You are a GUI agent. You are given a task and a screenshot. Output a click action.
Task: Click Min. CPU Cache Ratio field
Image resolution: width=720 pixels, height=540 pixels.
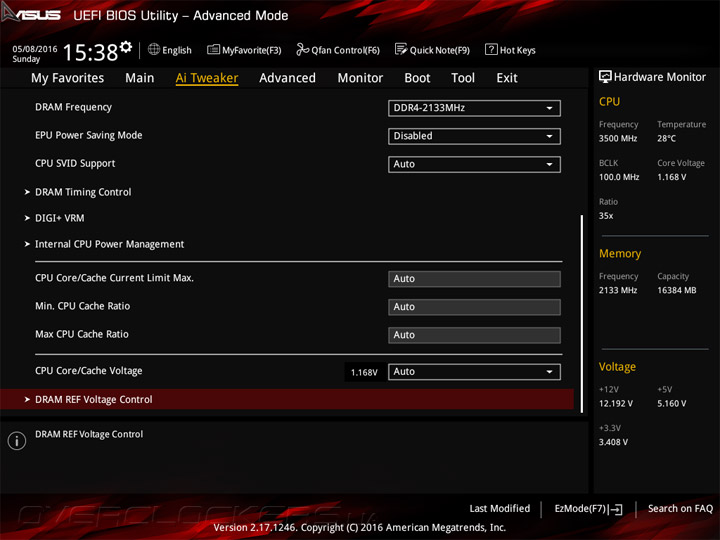[474, 307]
